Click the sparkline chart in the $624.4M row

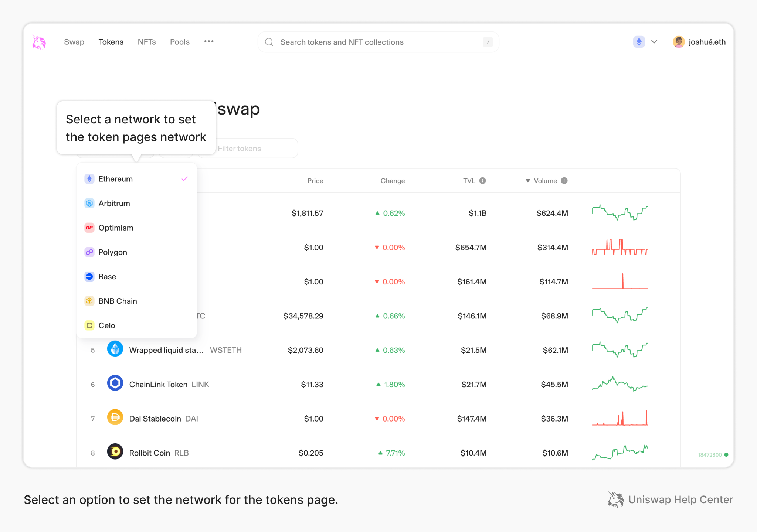click(620, 213)
